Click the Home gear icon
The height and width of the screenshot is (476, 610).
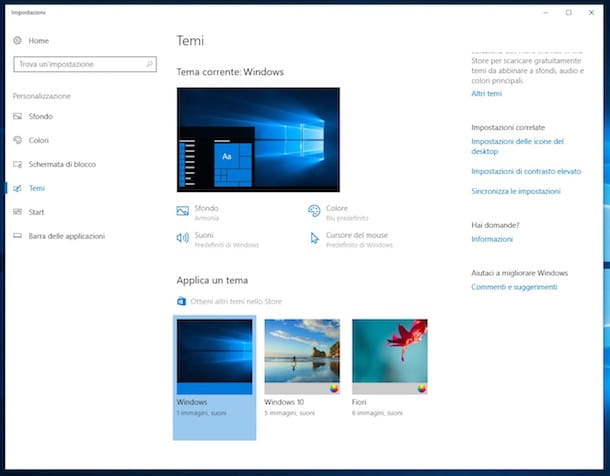click(18, 40)
